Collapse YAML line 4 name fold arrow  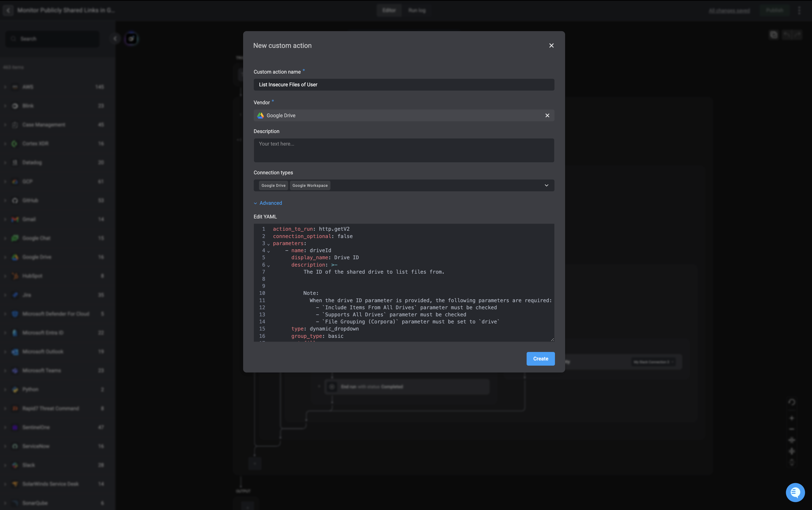pos(268,251)
